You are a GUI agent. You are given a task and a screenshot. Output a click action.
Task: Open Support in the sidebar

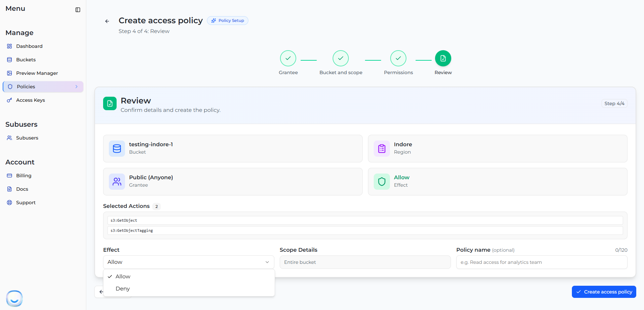[43, 203]
